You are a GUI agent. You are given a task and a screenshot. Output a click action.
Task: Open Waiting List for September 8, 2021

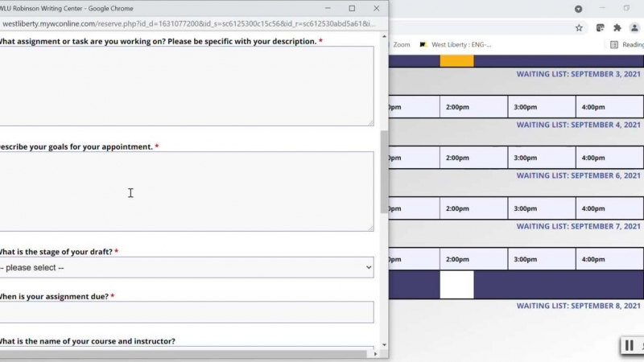[x=578, y=306]
